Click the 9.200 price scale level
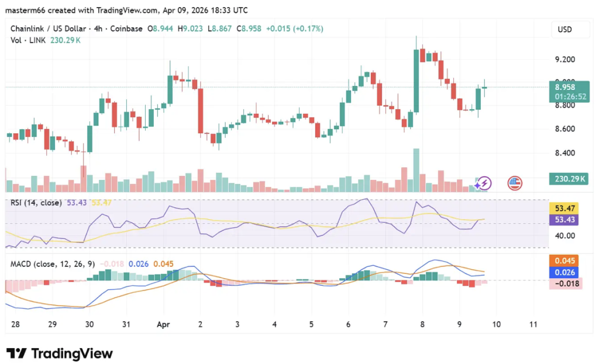 tap(565, 60)
